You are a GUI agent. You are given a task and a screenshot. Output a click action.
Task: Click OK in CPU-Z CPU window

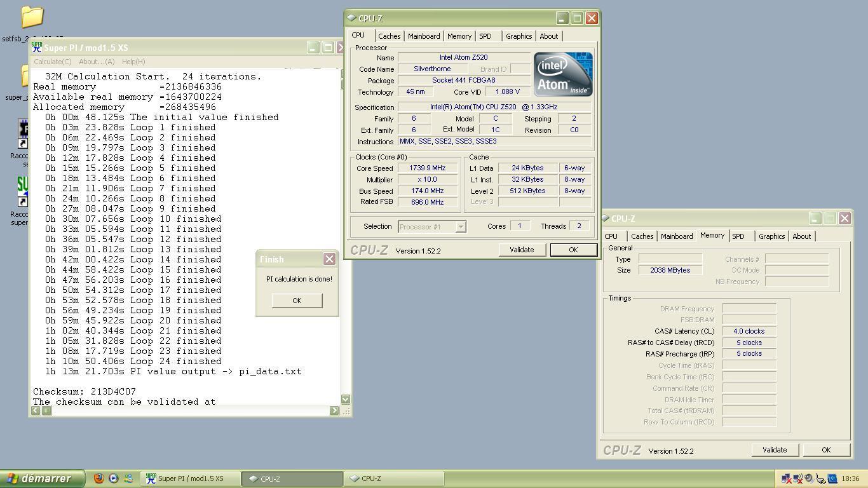click(x=573, y=250)
